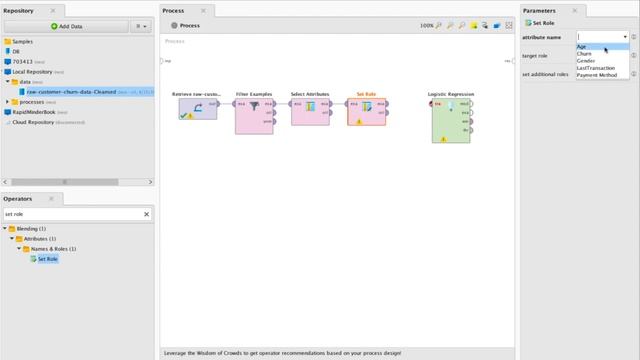
Task: Click info icon beside target role
Action: pos(634,55)
